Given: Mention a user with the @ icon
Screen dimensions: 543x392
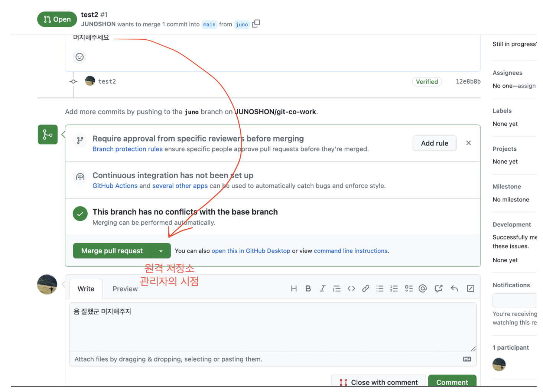Looking at the screenshot, I should [x=423, y=288].
